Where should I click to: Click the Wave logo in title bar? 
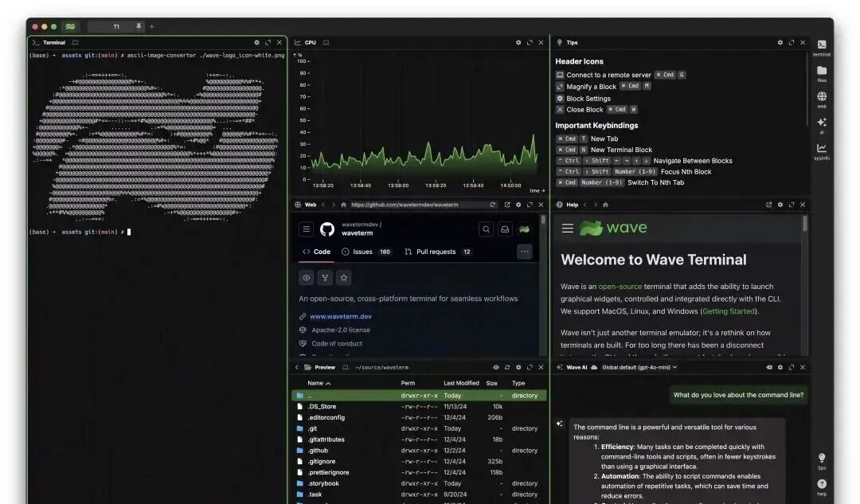coord(70,26)
